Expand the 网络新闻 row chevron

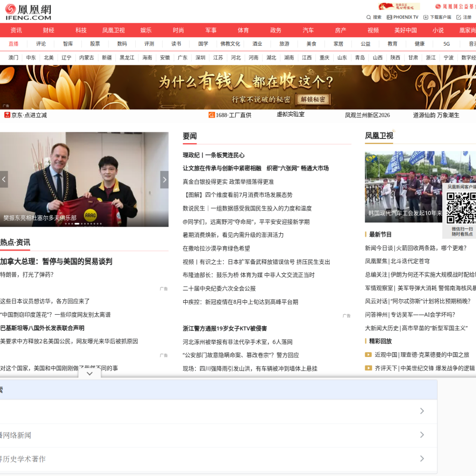tap(422, 435)
